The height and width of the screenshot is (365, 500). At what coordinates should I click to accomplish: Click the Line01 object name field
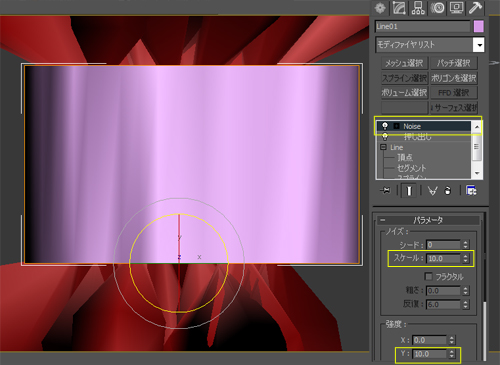[423, 26]
